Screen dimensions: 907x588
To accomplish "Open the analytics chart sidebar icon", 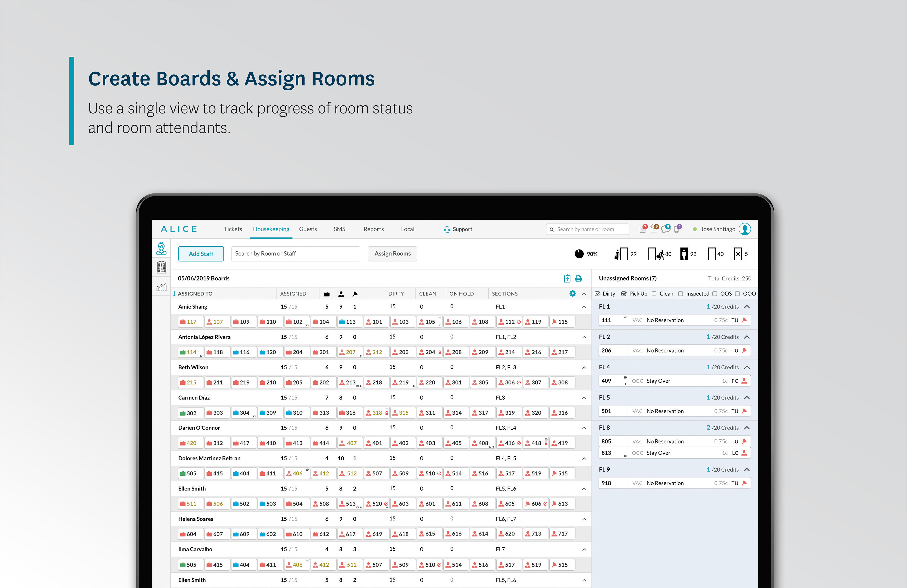I will tap(161, 287).
